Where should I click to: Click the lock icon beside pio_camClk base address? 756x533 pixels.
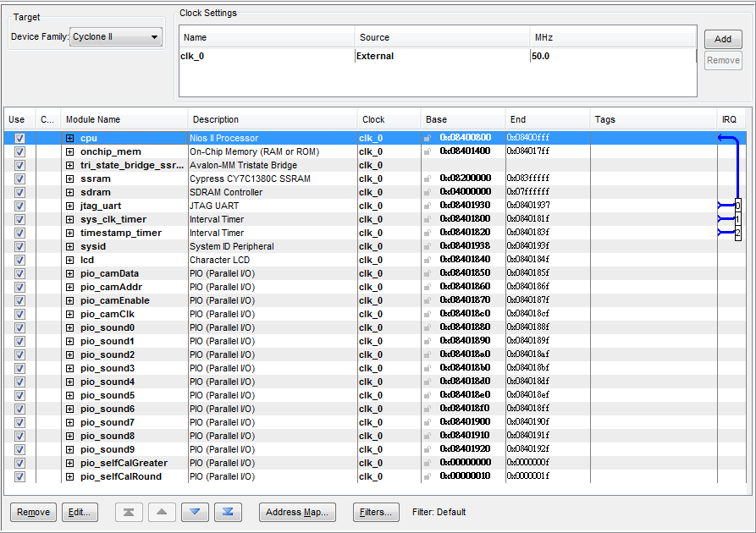coord(428,314)
